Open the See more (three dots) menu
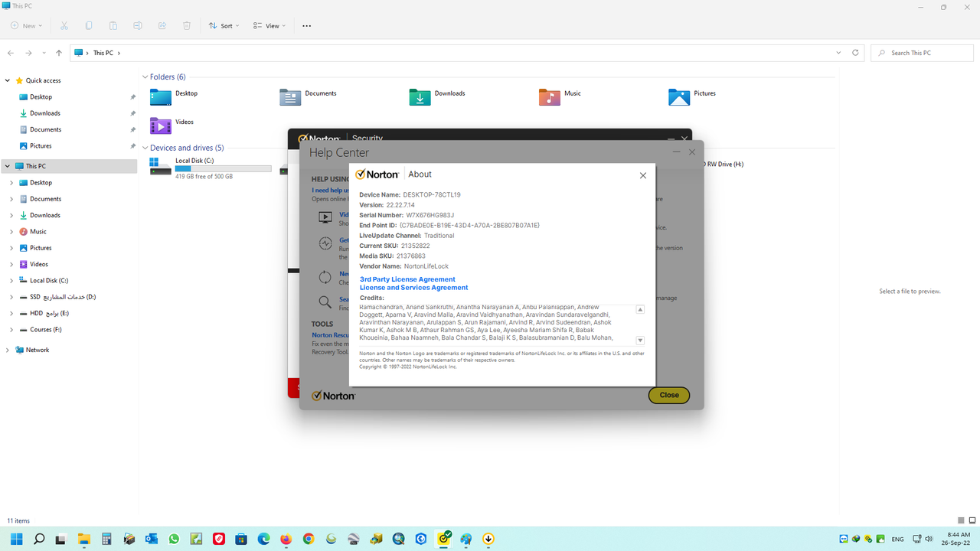Viewport: 980px width, 551px height. [x=307, y=25]
